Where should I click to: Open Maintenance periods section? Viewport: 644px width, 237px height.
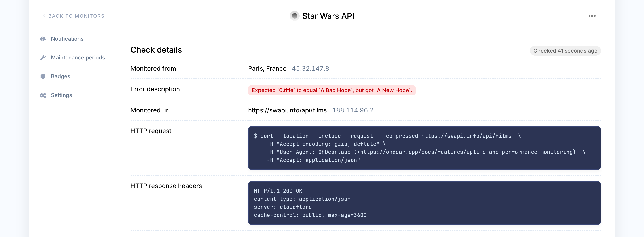click(78, 57)
